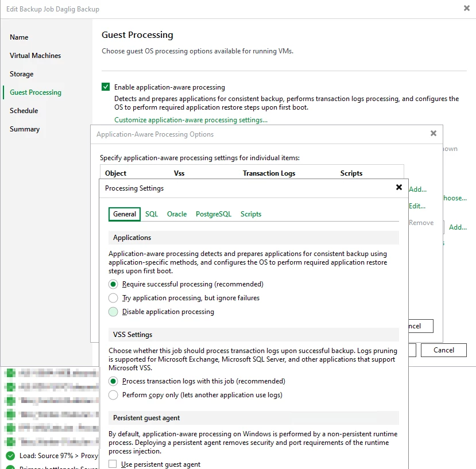Click the Applications section header

[253, 238]
